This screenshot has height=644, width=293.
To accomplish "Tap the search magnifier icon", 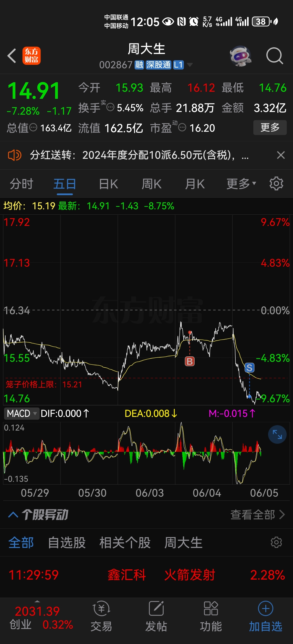I will pyautogui.click(x=274, y=56).
